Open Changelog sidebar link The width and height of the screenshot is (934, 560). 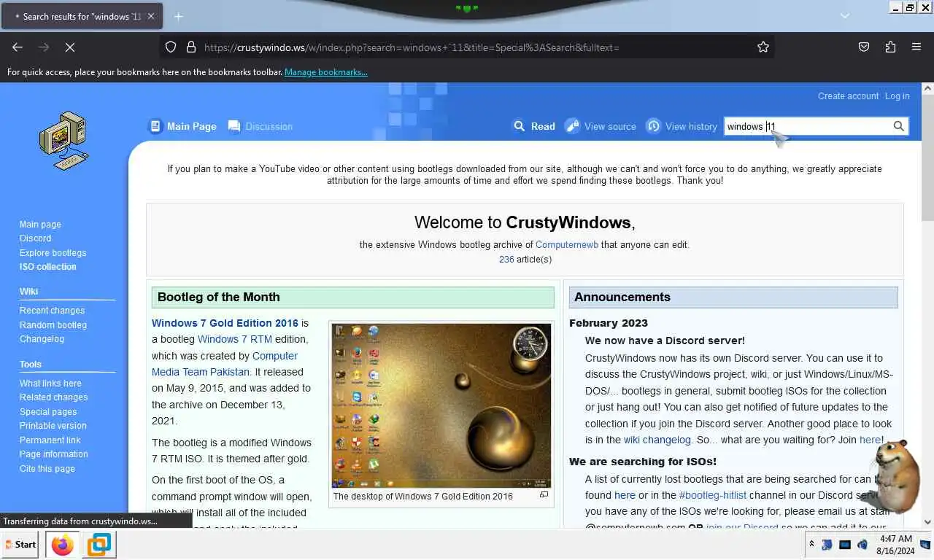point(42,339)
